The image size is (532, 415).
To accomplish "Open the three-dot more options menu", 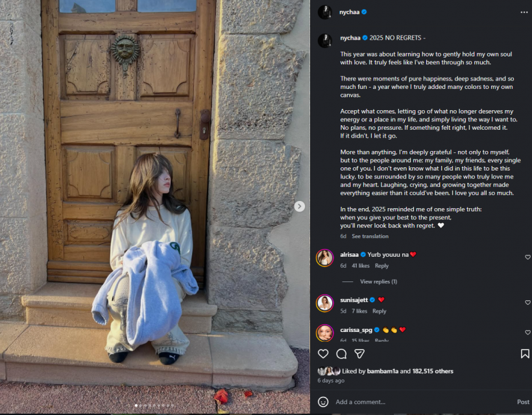I will (524, 12).
